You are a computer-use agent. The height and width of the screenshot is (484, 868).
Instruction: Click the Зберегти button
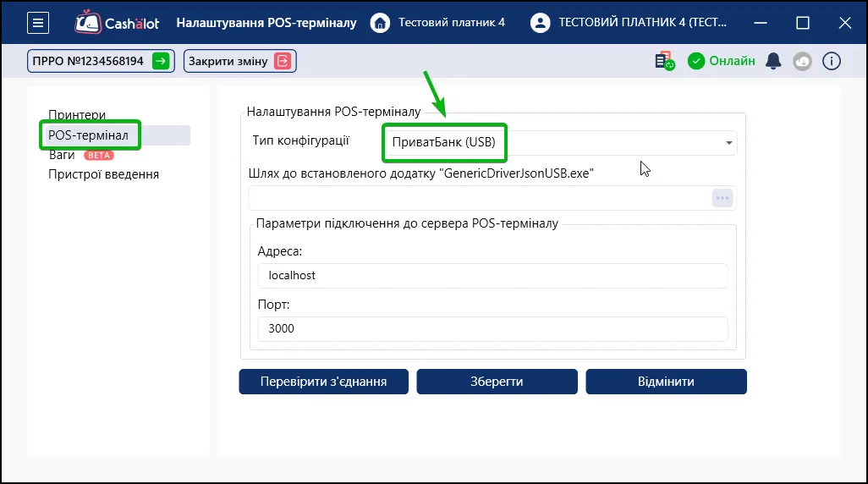coord(497,382)
